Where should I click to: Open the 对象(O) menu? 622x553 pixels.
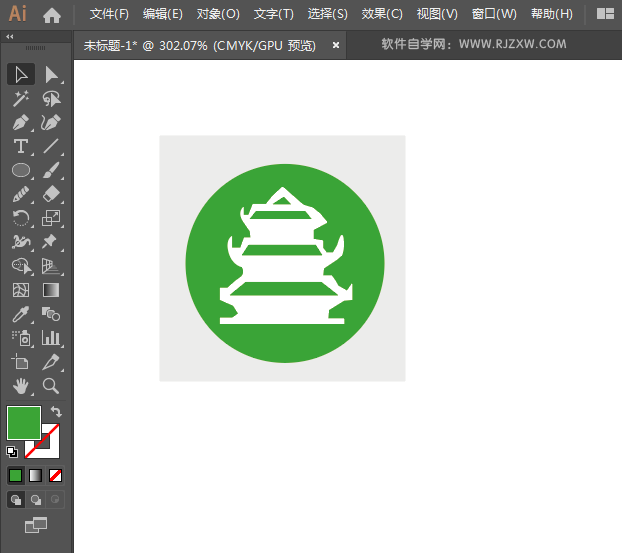coord(218,14)
